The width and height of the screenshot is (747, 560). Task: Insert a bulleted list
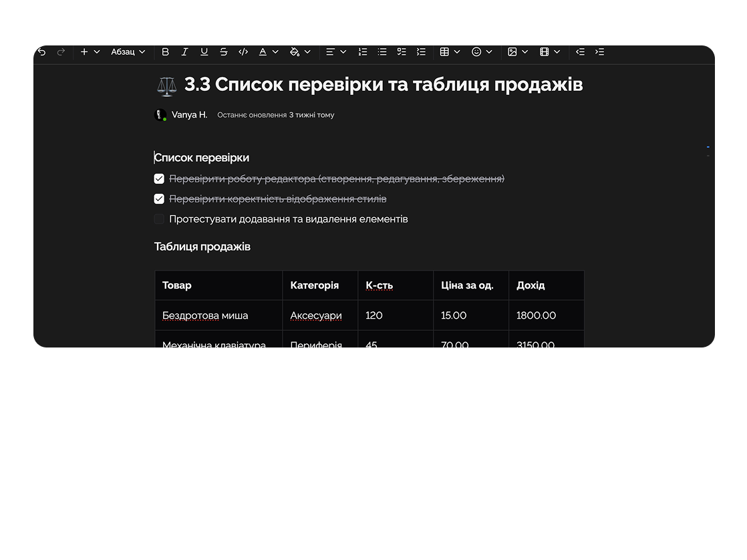click(382, 51)
